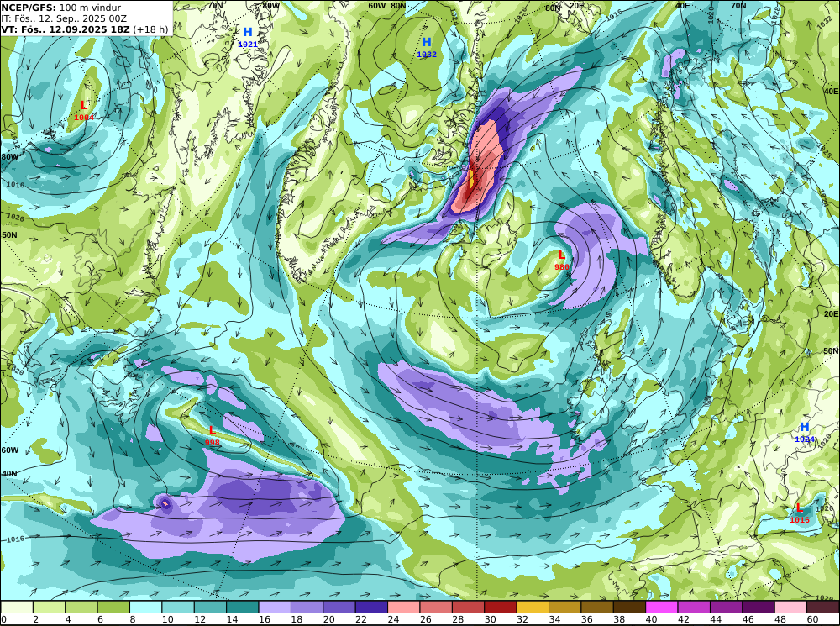
Task: Click the dark brown 38–40 legend swatch
Action: 629,607
